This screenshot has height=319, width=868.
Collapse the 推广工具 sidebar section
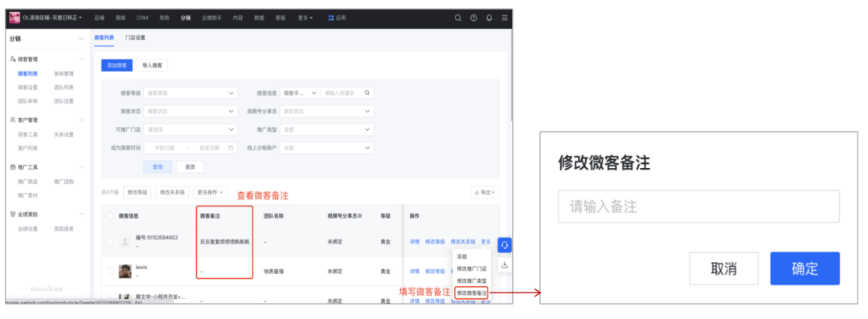click(81, 166)
